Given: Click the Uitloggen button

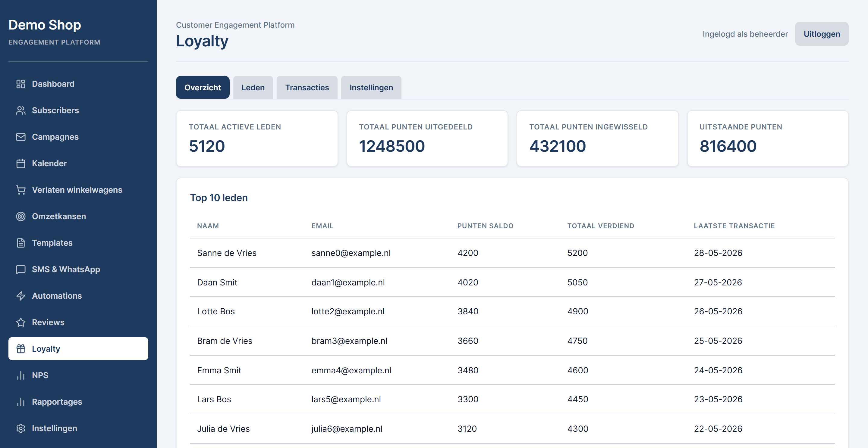Looking at the screenshot, I should point(822,34).
